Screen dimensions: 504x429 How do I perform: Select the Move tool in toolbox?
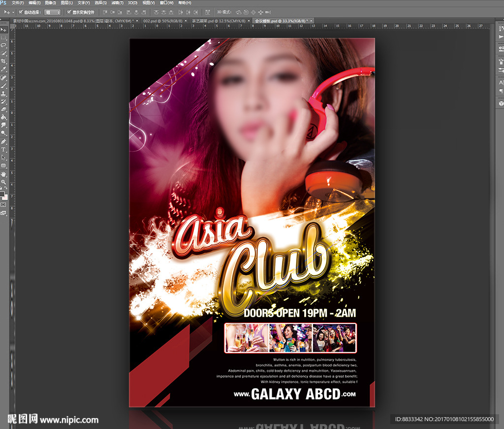point(3,30)
